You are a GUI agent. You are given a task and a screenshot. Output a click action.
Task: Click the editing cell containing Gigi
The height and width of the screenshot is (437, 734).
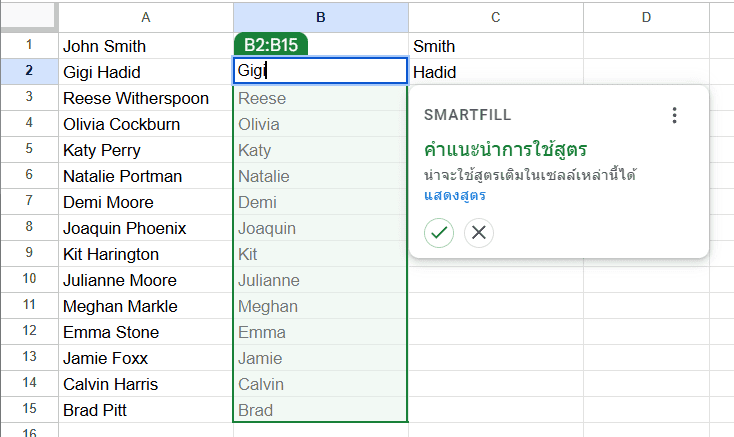coord(320,71)
